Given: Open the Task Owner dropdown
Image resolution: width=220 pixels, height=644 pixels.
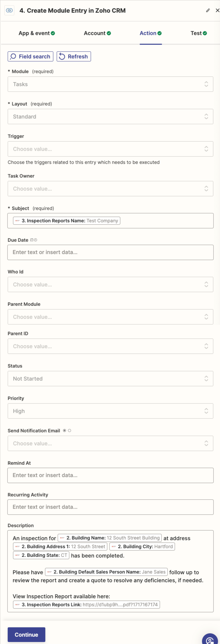Looking at the screenshot, I should coord(110,189).
